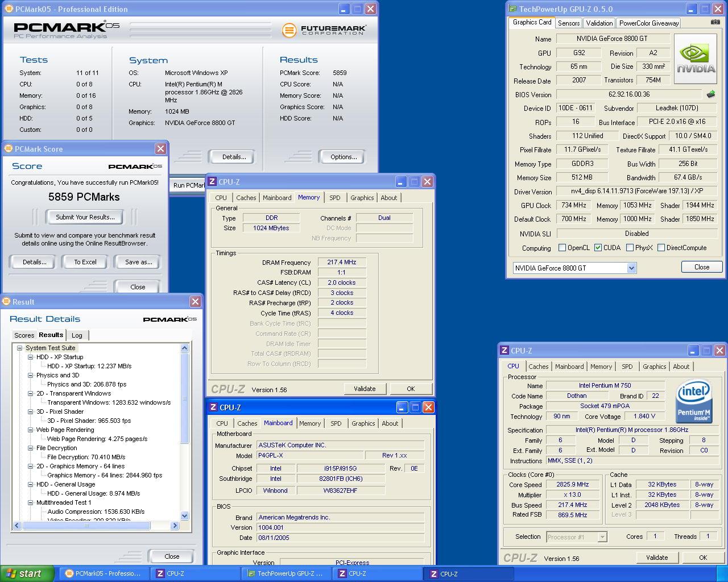The width and height of the screenshot is (728, 582).
Task: Click the PCMark05 title bar icon
Action: click(9, 9)
